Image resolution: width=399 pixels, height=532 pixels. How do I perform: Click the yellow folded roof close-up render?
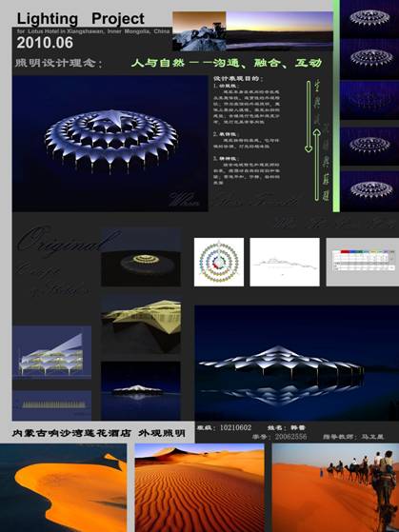tap(141, 325)
